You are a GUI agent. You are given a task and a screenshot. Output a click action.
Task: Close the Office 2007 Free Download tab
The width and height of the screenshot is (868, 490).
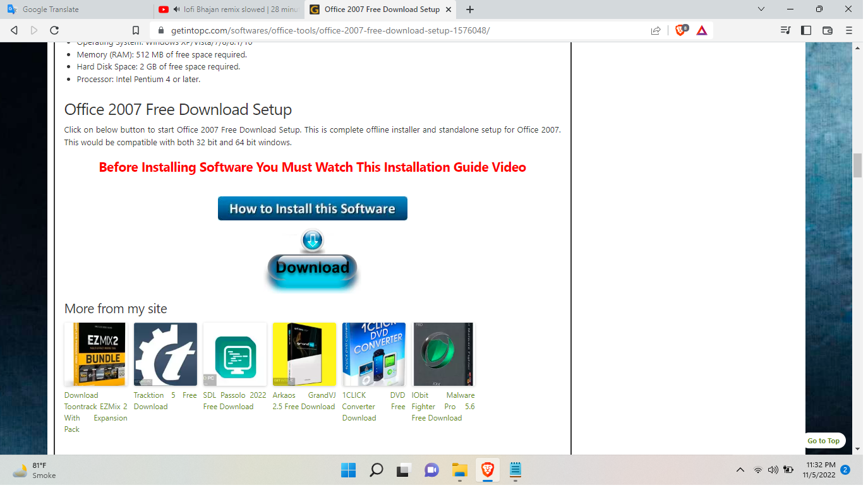click(449, 9)
